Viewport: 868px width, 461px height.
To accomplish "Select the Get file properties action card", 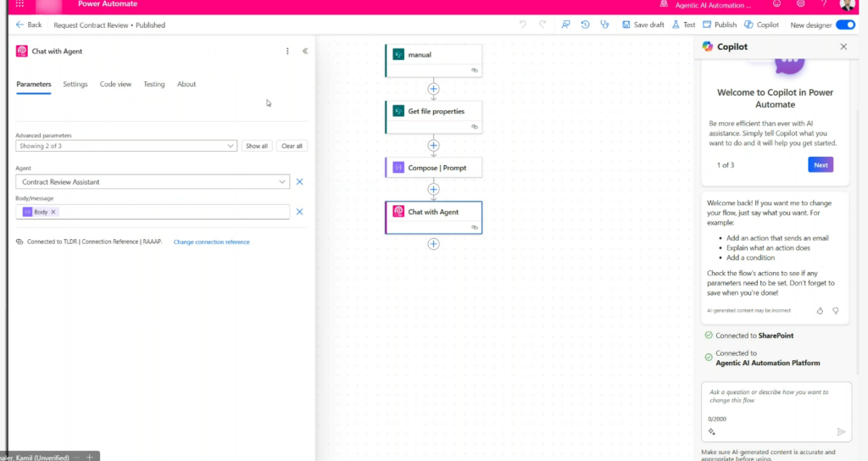I will click(433, 117).
